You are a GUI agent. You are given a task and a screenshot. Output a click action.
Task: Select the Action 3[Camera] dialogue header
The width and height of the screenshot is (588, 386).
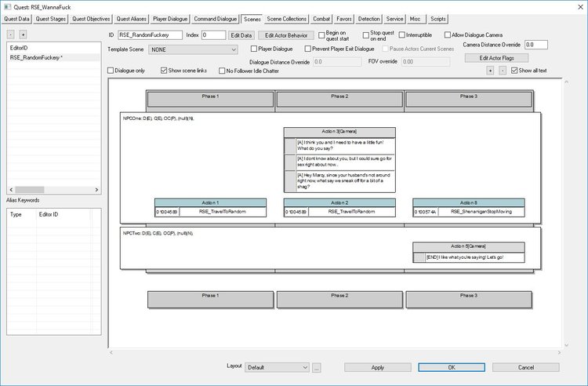(x=339, y=132)
